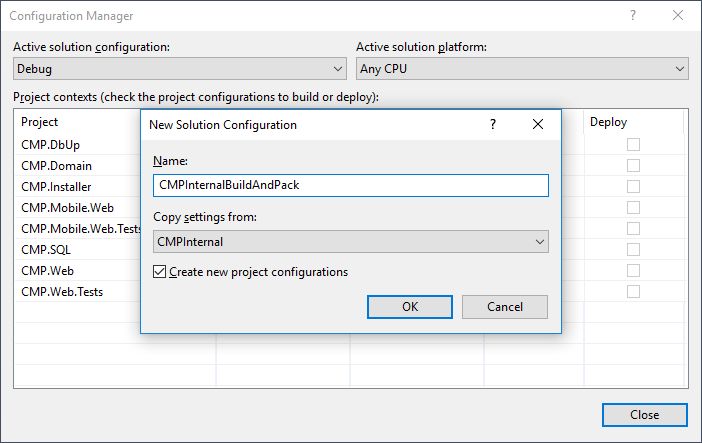
Task: Toggle Create new project configurations checkbox
Action: pyautogui.click(x=160, y=272)
